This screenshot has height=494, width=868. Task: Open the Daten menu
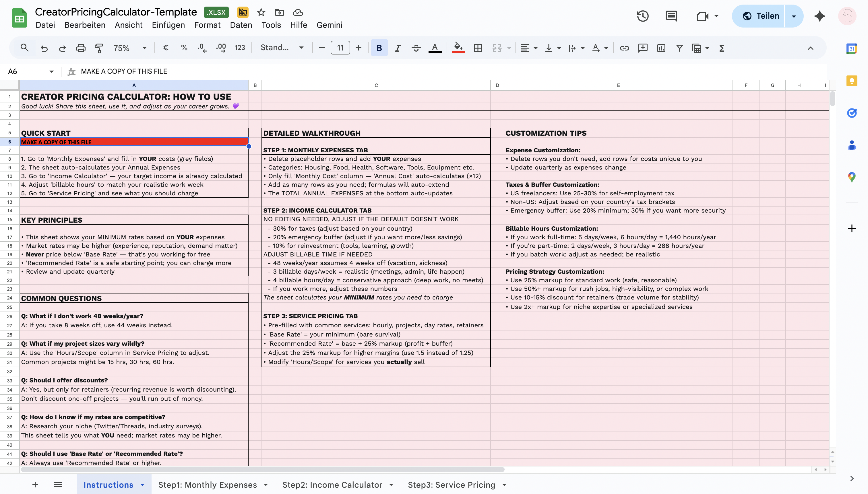tap(241, 25)
